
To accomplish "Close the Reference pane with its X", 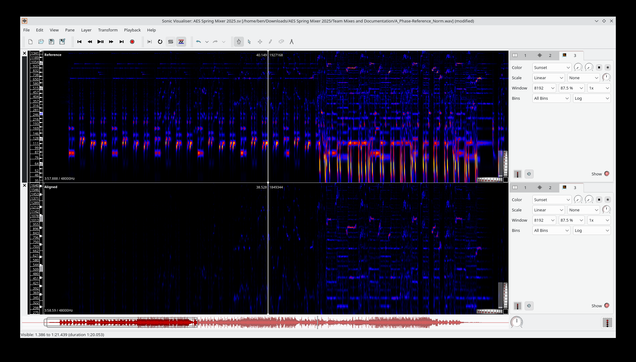I will 24,54.
